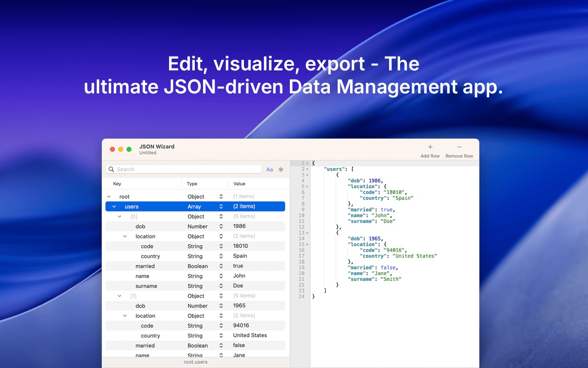The height and width of the screenshot is (368, 588).
Task: Click value John in name row
Action: (x=239, y=276)
